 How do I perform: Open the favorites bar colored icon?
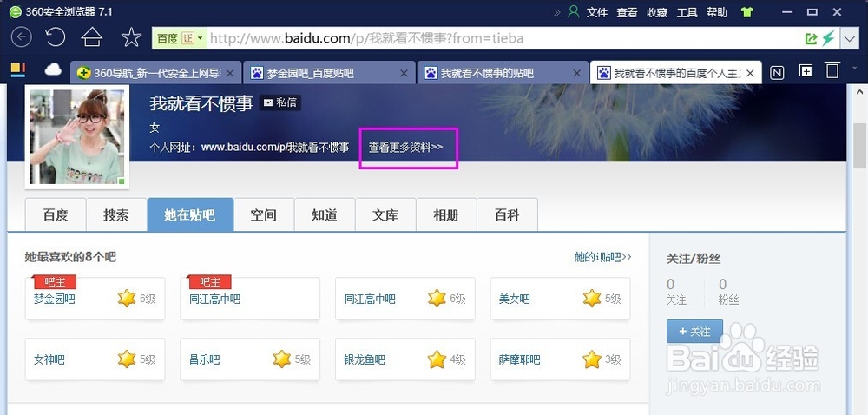(x=18, y=69)
